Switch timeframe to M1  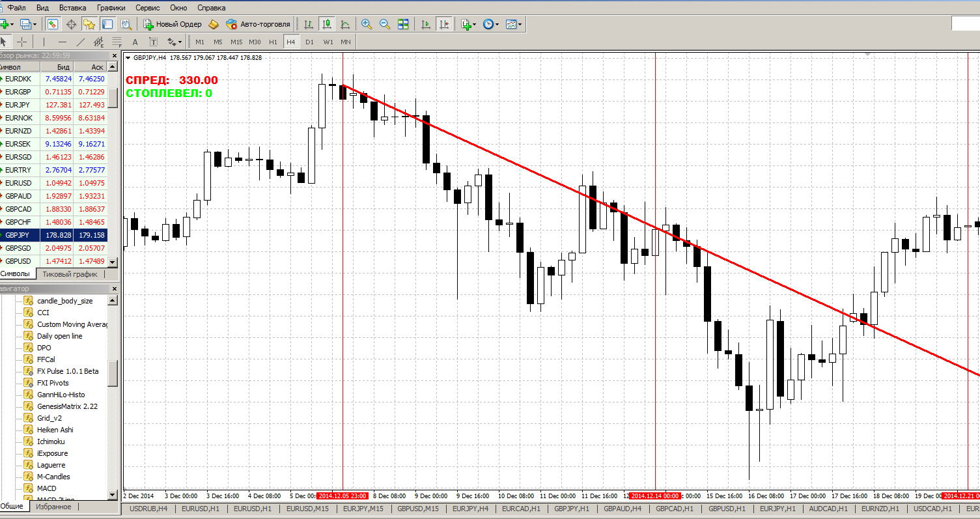(x=200, y=42)
